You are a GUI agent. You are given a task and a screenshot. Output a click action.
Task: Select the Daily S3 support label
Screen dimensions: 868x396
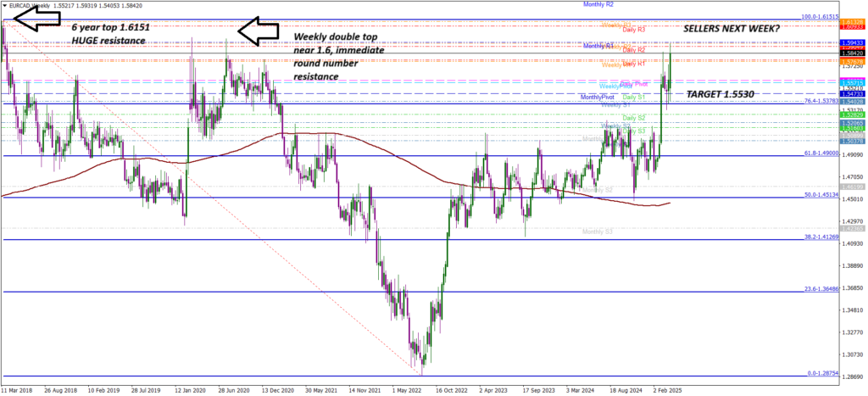[634, 131]
